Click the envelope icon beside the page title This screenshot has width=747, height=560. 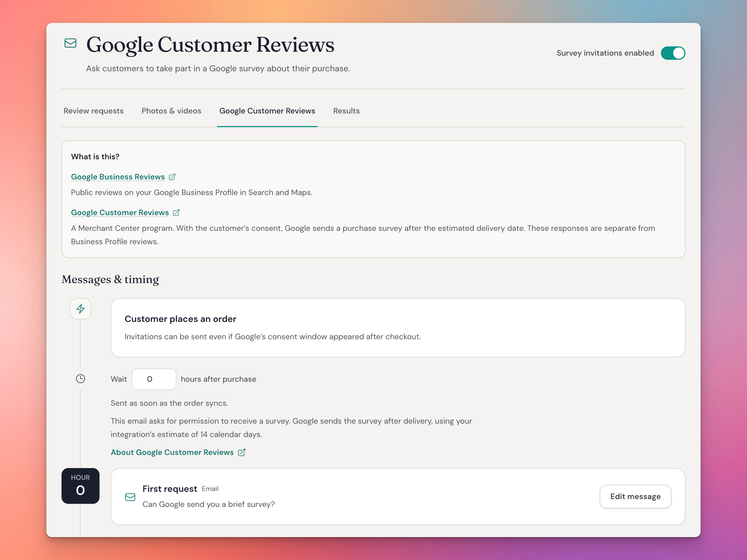[70, 43]
